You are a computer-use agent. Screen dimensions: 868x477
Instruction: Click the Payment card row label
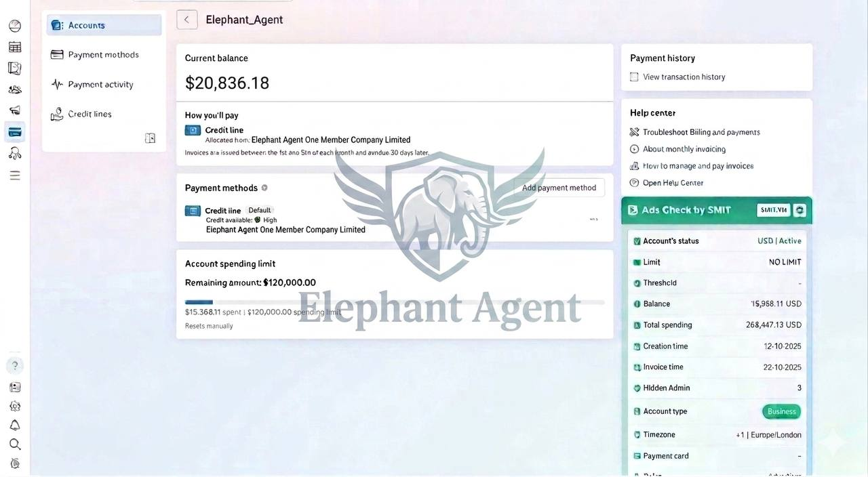[x=666, y=456]
